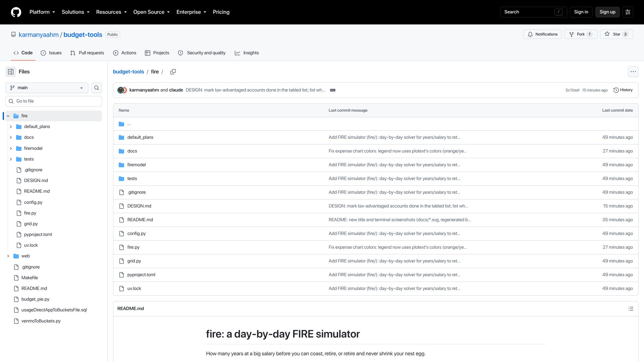644x362 pixels.
Task: Select budget_pie.py in the file tree
Action: (x=35, y=299)
